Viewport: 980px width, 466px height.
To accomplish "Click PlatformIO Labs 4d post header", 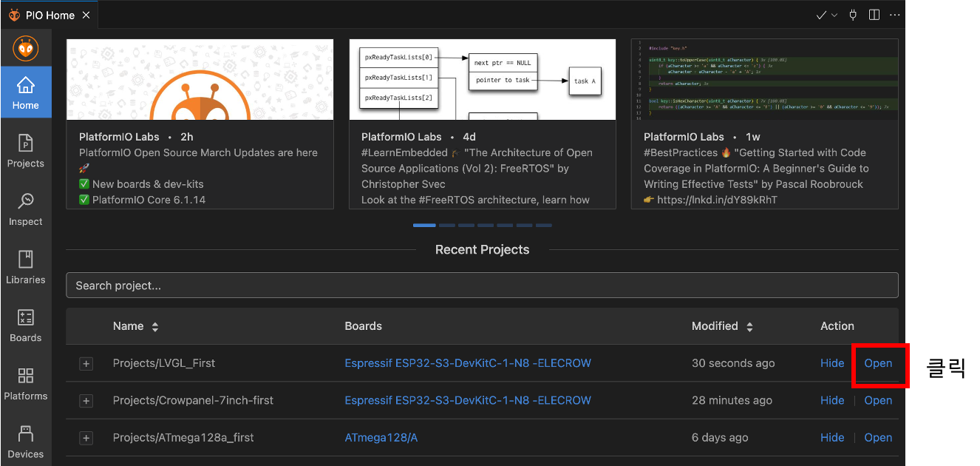I will 419,137.
